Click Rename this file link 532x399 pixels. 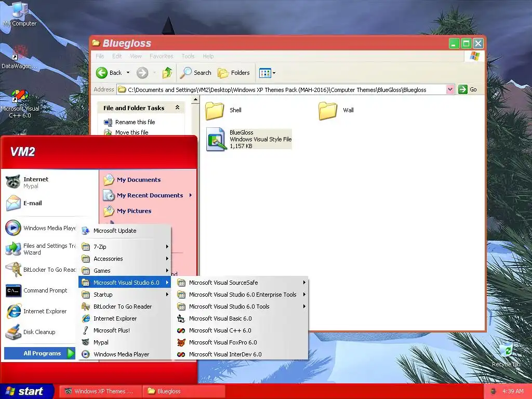click(x=135, y=122)
